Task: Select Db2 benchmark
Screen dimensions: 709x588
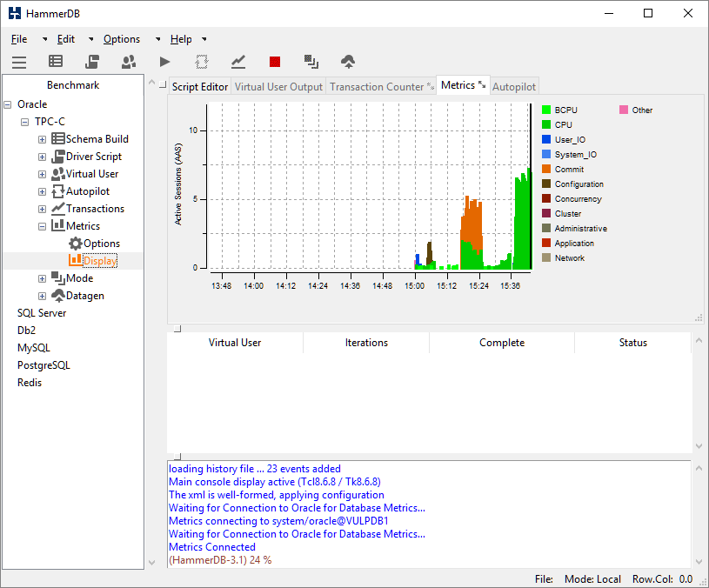Action: [26, 331]
